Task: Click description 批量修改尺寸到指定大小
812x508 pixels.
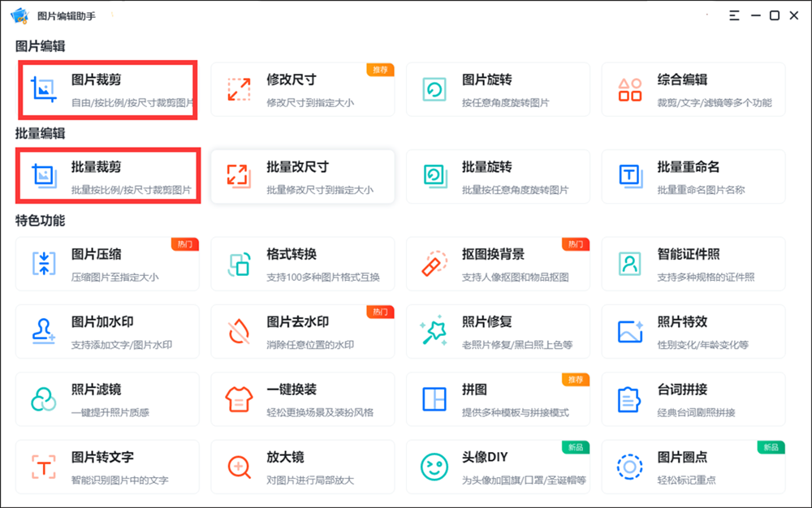Action: tap(320, 191)
